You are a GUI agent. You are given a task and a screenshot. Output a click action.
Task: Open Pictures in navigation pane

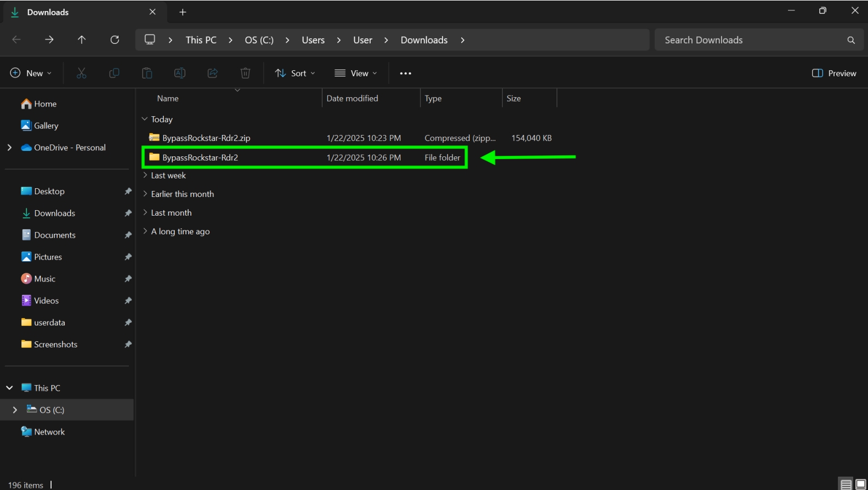[41, 257]
